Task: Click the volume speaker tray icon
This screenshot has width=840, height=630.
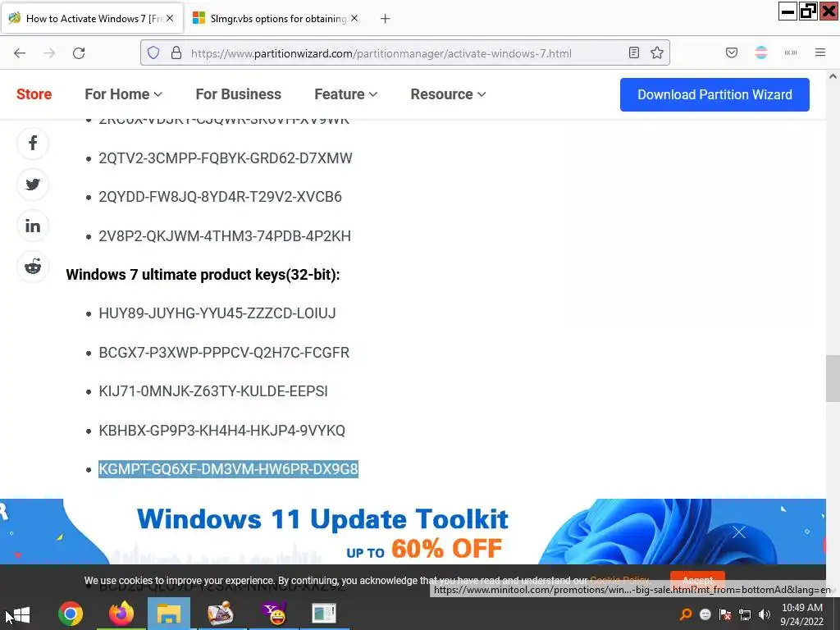Action: pyautogui.click(x=765, y=614)
